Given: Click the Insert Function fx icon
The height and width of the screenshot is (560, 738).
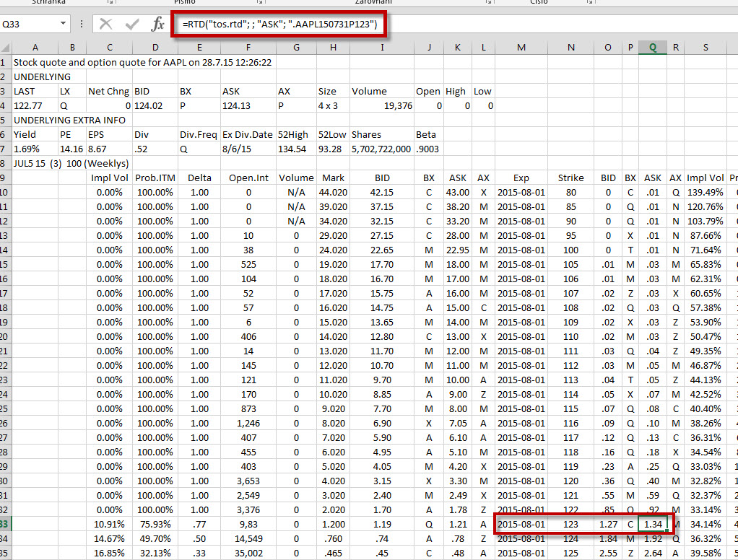Looking at the screenshot, I should tap(157, 25).
